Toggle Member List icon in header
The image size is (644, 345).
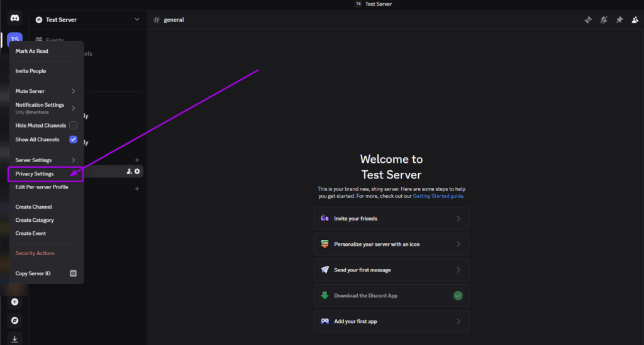pos(635,19)
